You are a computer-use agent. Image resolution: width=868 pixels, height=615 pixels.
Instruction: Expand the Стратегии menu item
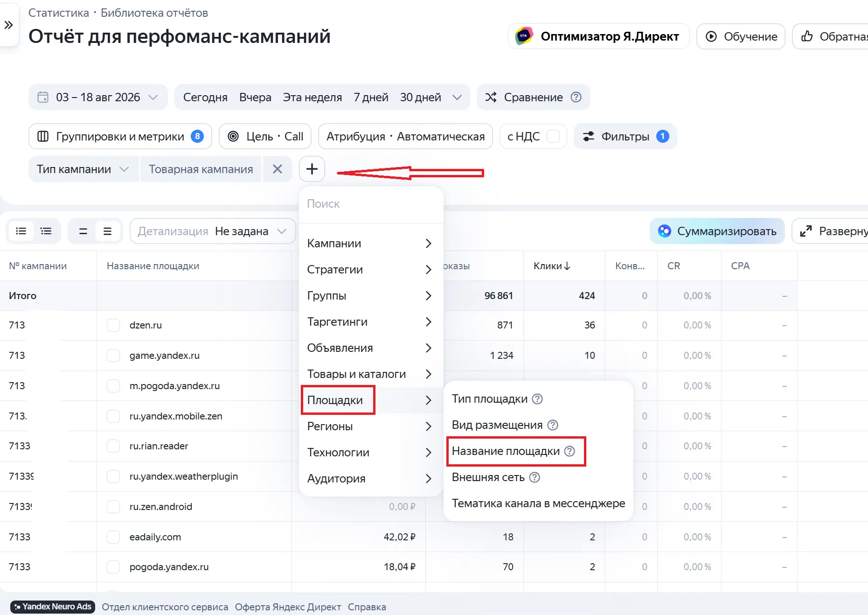coord(370,269)
